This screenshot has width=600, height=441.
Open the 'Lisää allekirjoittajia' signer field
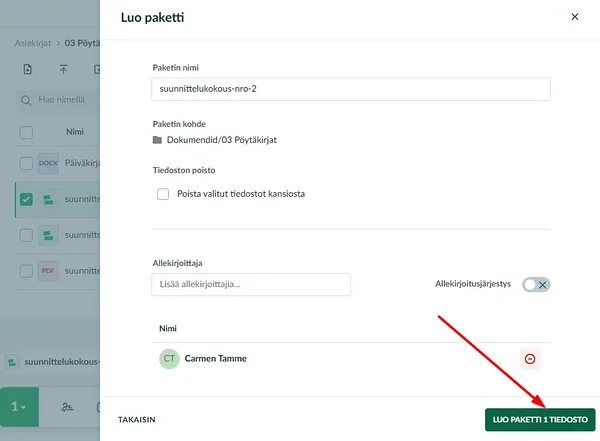click(250, 285)
